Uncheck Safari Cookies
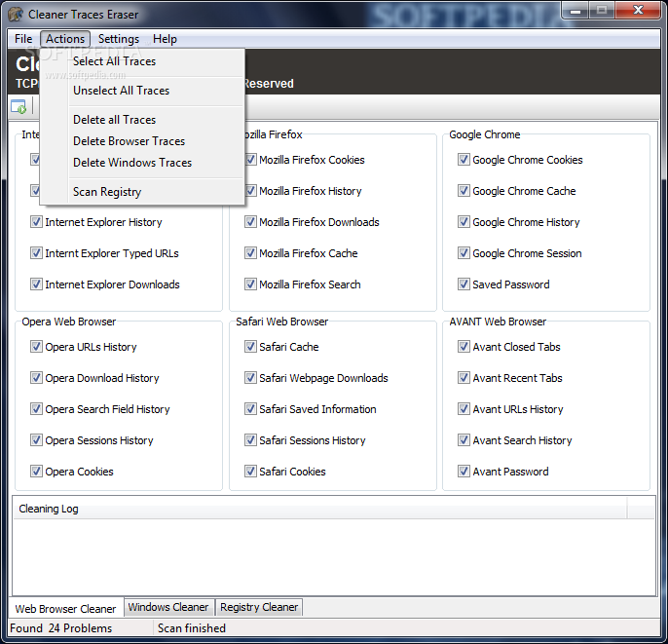Viewport: 668px width, 644px height. (250, 471)
